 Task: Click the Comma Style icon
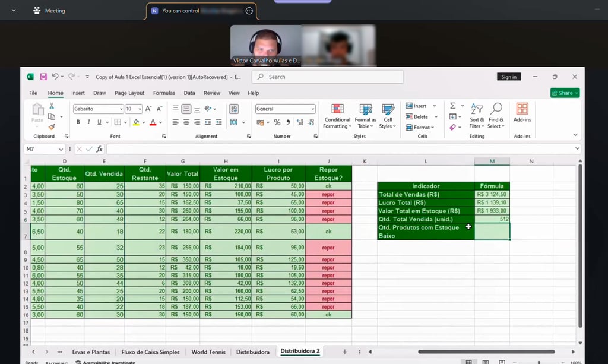(288, 122)
